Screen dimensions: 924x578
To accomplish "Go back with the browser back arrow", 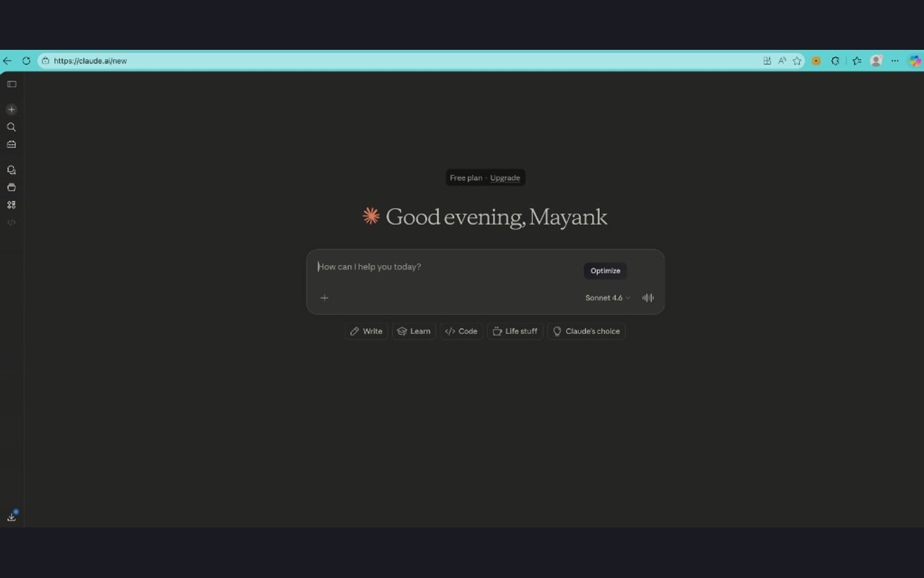I will pos(7,61).
